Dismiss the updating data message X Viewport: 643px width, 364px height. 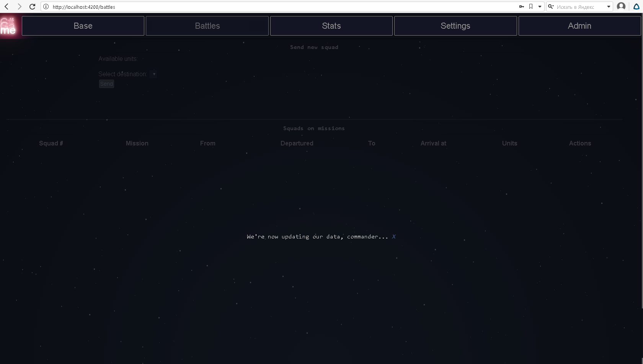393,237
